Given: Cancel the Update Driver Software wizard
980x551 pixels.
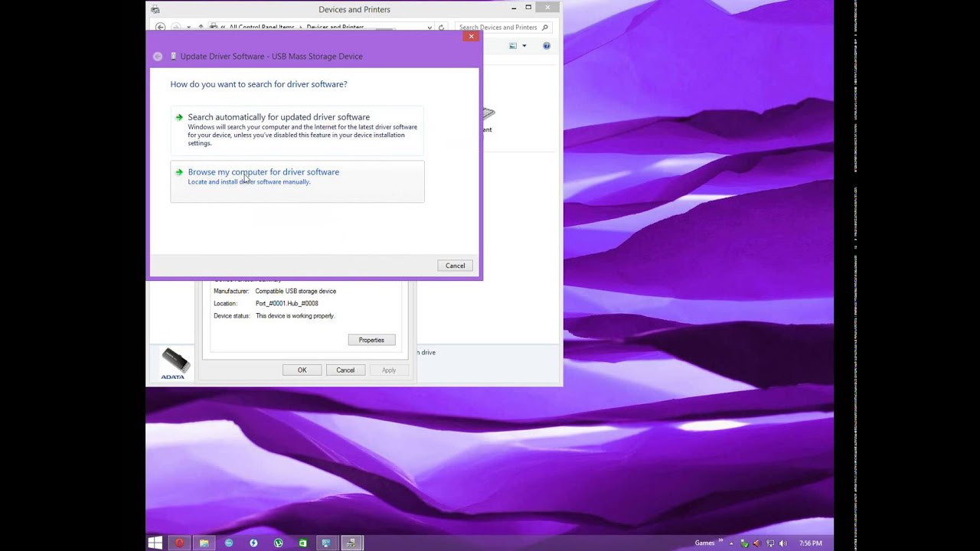Looking at the screenshot, I should 455,266.
